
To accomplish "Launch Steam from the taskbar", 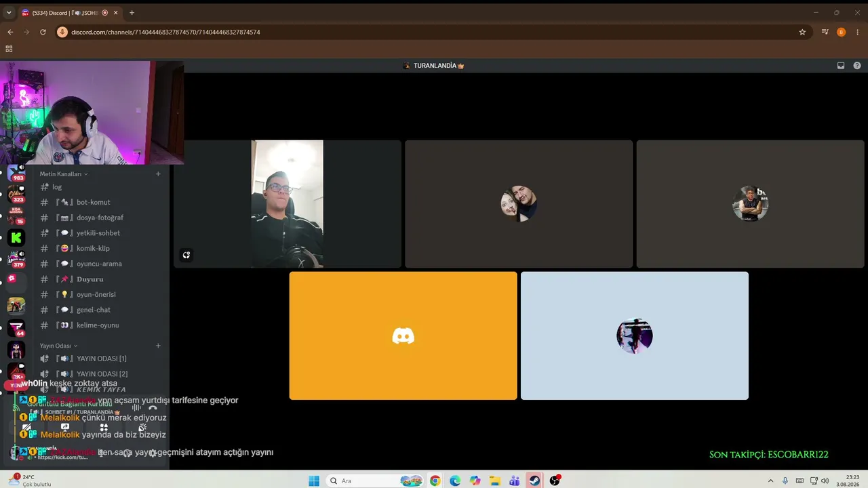I will point(535,481).
